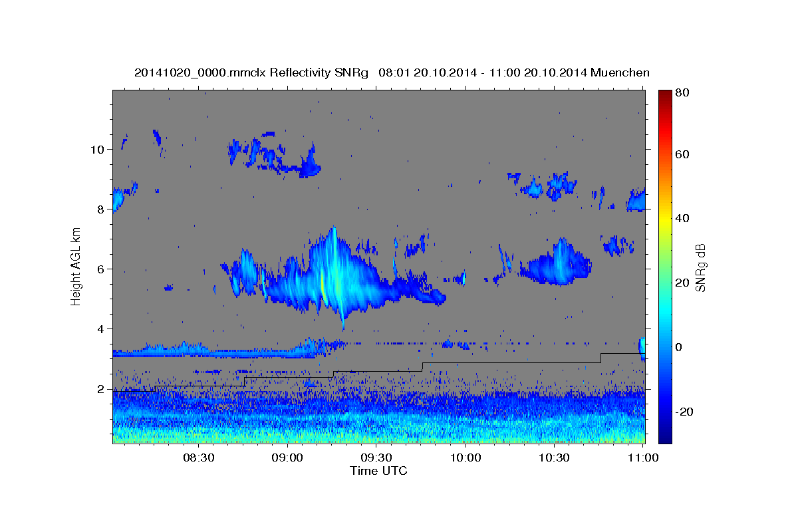The height and width of the screenshot is (532, 798).
Task: Select the 10:00 time tick label
Action: (465, 458)
